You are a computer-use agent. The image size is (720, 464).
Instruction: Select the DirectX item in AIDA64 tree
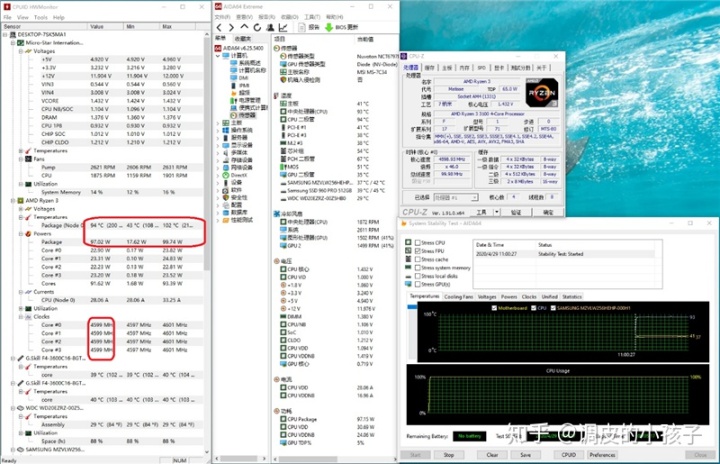point(238,175)
